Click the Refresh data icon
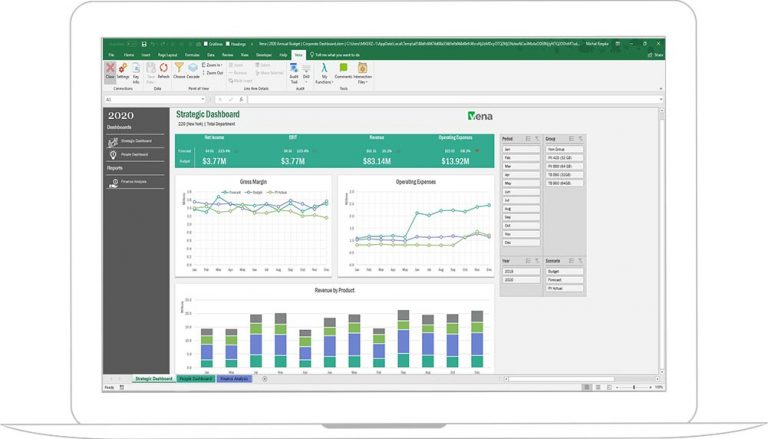 click(163, 68)
